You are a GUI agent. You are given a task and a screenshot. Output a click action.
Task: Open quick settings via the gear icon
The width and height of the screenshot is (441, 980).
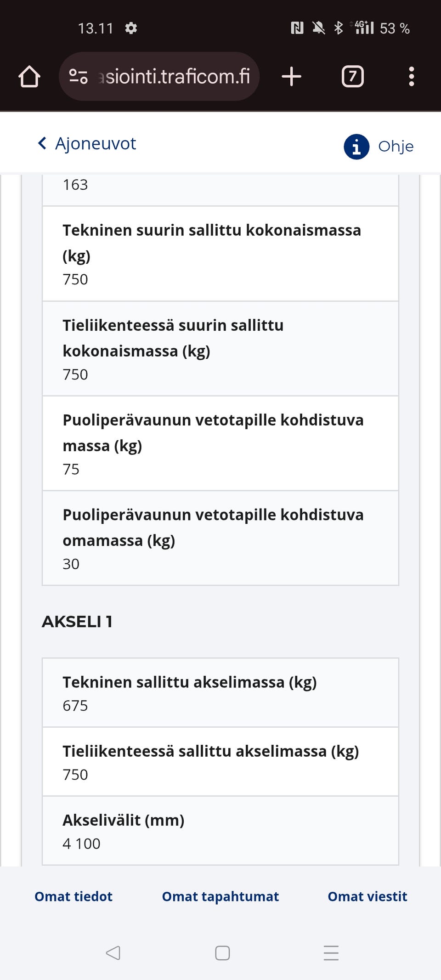(131, 28)
